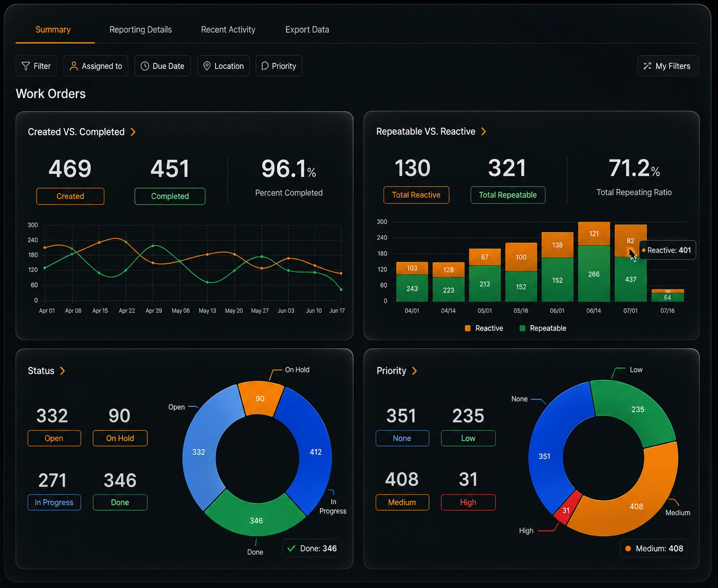
Task: Select the None priority badge
Action: pyautogui.click(x=402, y=438)
